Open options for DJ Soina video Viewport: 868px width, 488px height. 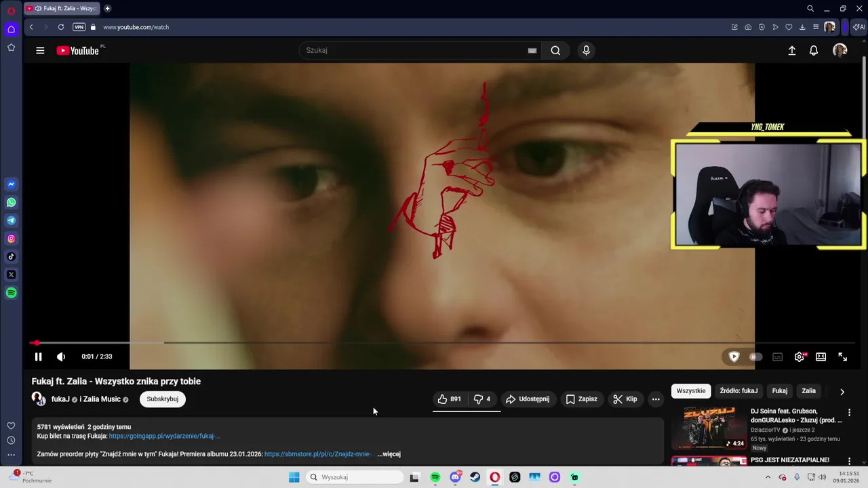pyautogui.click(x=849, y=412)
